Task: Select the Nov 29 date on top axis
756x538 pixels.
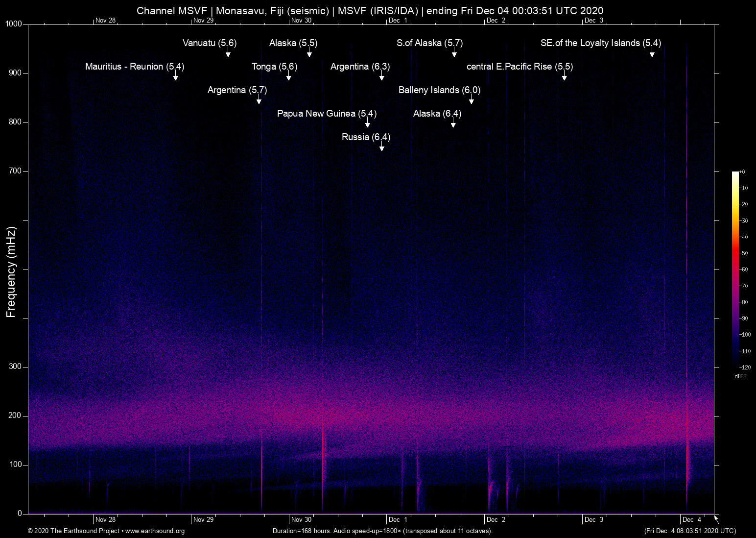Action: point(204,20)
